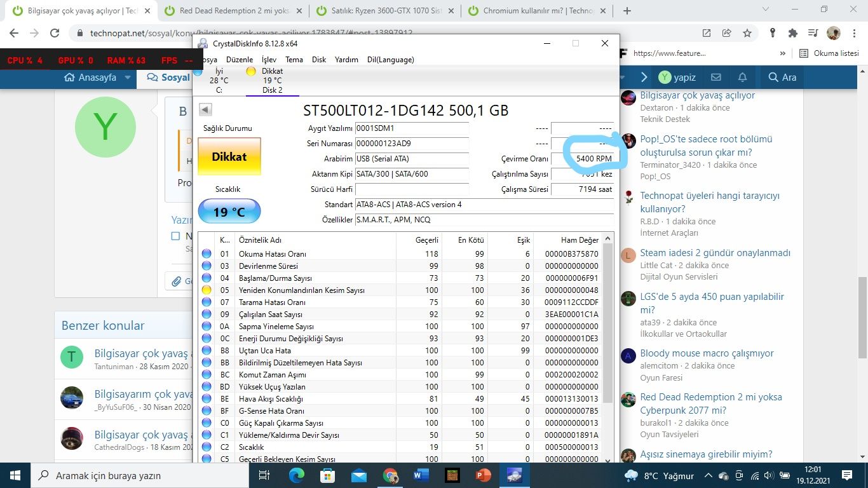Screen dimensions: 868x488
Task: Click the Ham Değer column header
Action: point(580,240)
